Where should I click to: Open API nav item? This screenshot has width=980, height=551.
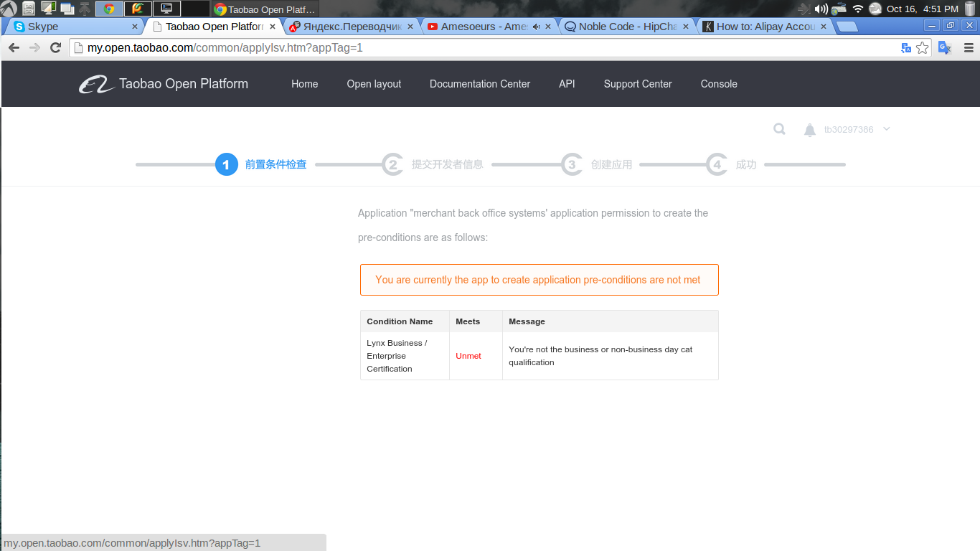click(567, 84)
